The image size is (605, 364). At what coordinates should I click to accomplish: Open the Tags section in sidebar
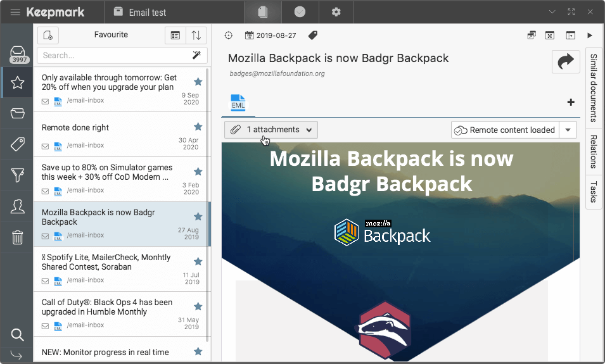click(x=17, y=144)
